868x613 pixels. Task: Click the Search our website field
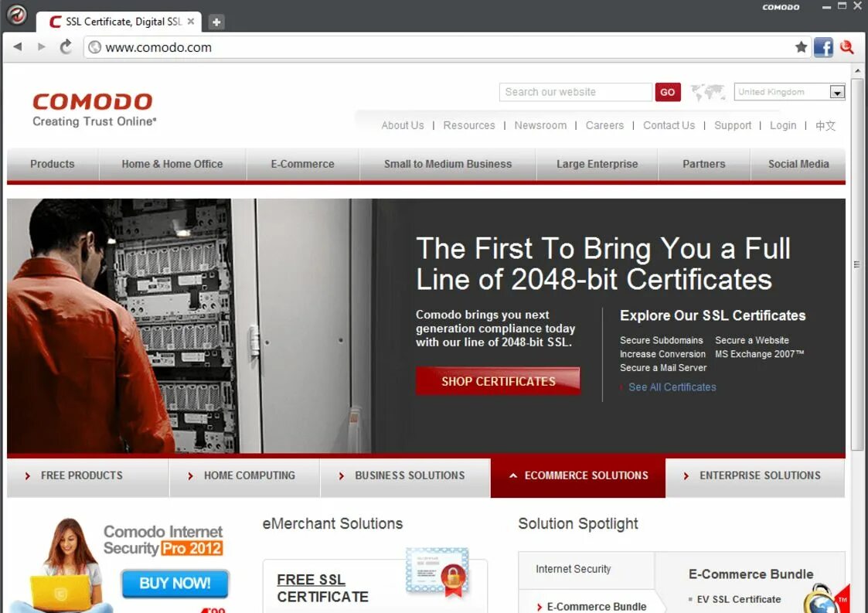[575, 92]
